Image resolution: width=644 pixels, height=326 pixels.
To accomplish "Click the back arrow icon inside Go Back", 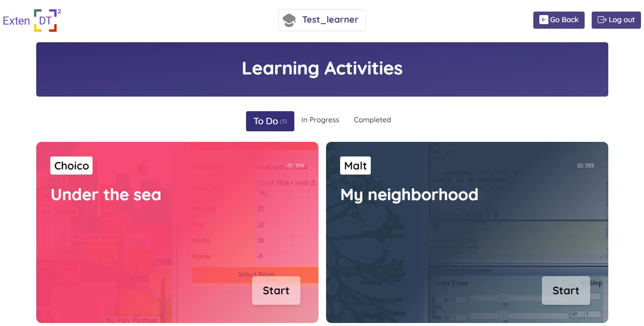I will point(544,20).
